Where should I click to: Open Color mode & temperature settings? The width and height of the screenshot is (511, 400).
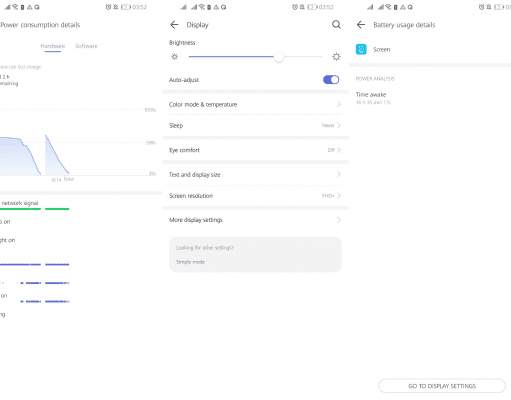255,104
